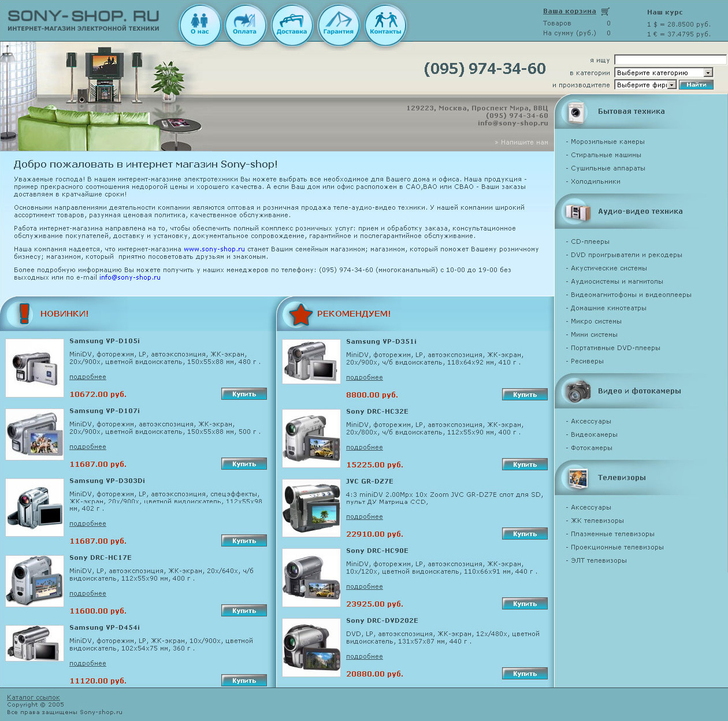Open 'подробнее' for Samsung VP-D105i
This screenshot has height=721, width=728.
[x=88, y=377]
